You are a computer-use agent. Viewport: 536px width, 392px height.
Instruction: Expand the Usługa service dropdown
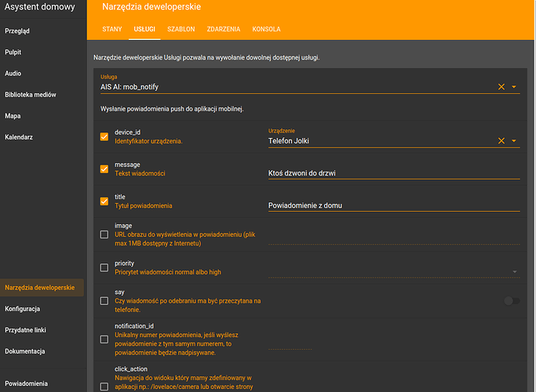514,87
